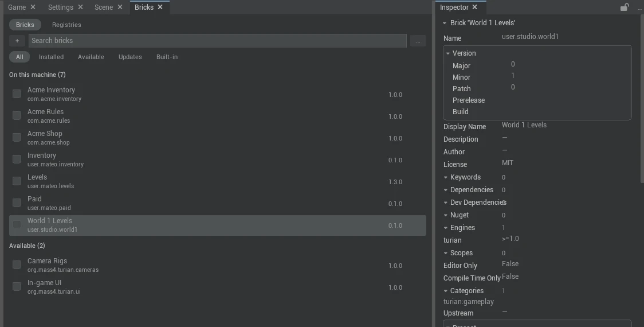Viewport: 644px width, 327px height.
Task: Check the World 1 Levels checkbox
Action: [17, 224]
